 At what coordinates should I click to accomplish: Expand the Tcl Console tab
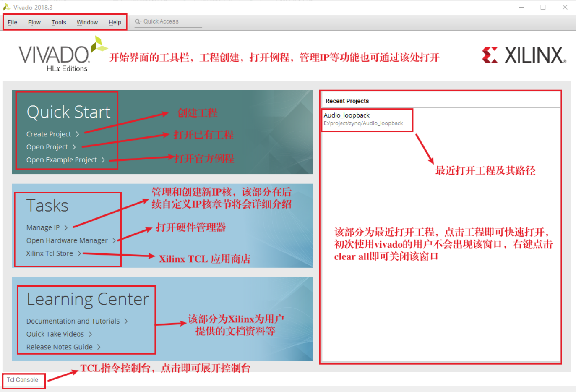click(22, 380)
